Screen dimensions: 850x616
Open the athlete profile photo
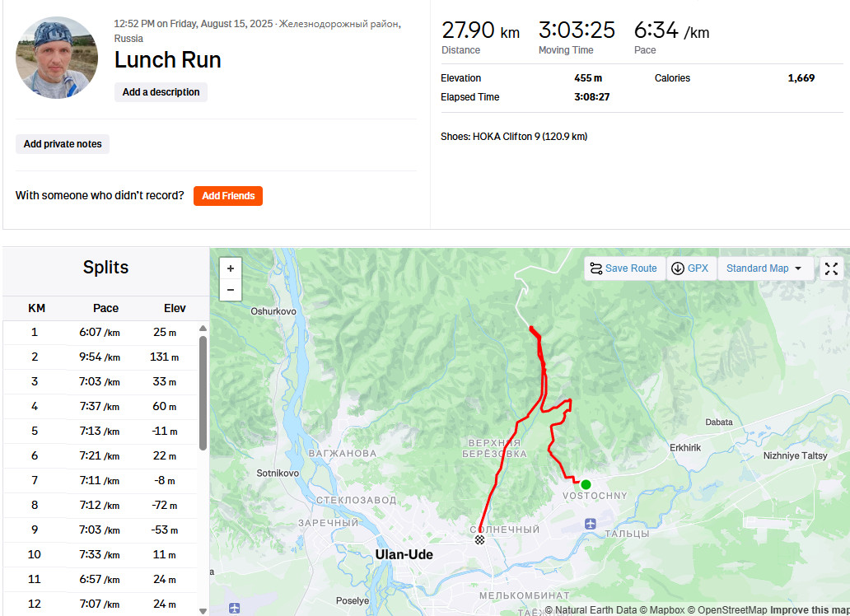[x=57, y=58]
